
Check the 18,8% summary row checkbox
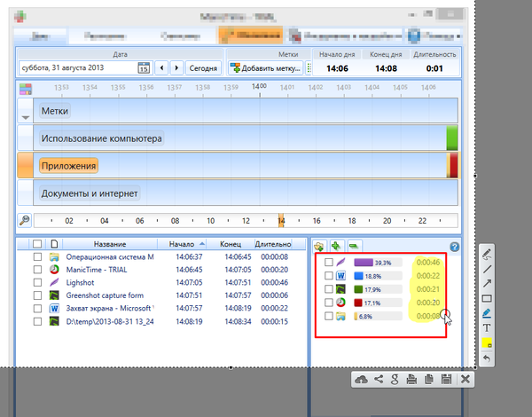[x=329, y=275]
